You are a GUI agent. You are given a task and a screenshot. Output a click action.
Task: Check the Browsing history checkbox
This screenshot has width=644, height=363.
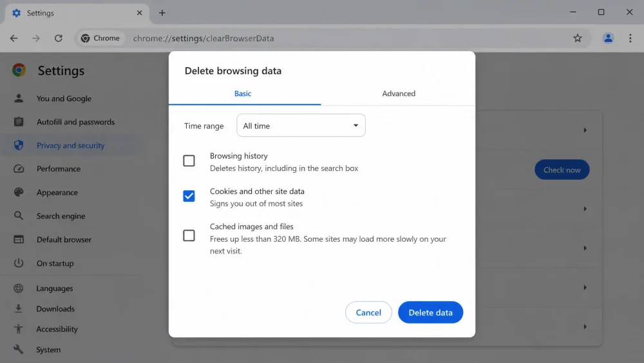pos(189,161)
